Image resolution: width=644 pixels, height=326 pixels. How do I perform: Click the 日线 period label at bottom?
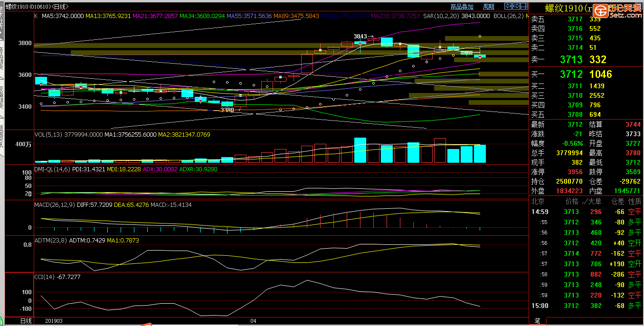[x=26, y=321]
